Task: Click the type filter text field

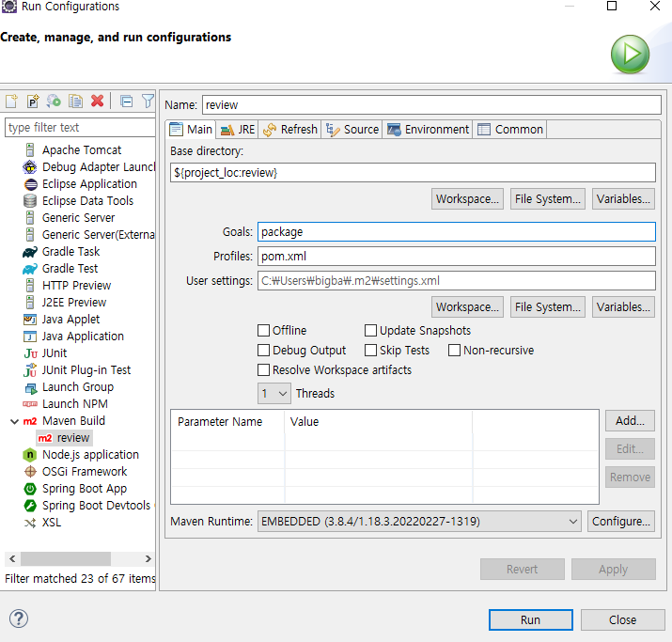Action: point(80,127)
